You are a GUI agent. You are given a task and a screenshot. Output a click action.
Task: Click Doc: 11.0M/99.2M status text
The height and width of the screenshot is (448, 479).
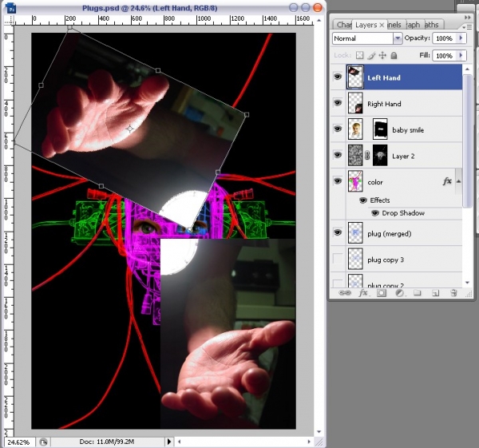[107, 442]
